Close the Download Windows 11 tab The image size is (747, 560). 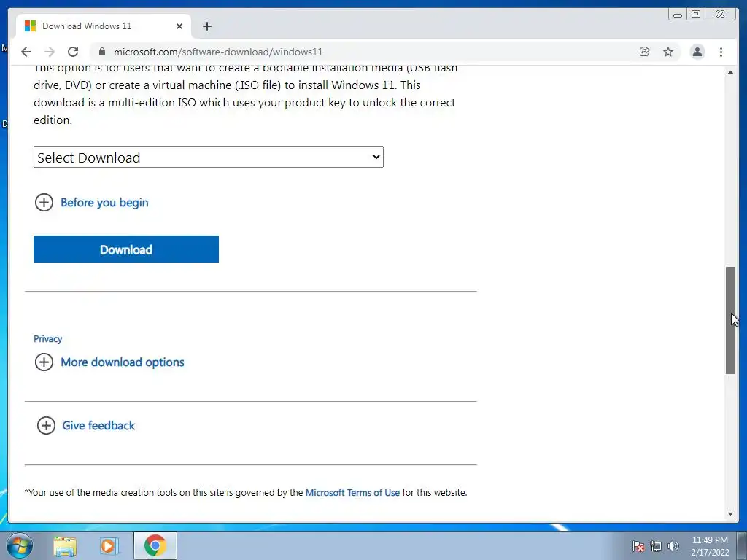(x=179, y=26)
